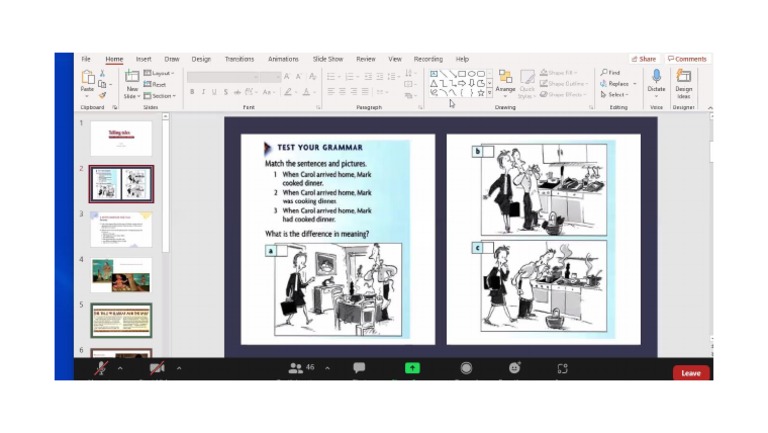The height and width of the screenshot is (433, 768).
Task: Add a New Slide from the ribbon
Action: (132, 80)
